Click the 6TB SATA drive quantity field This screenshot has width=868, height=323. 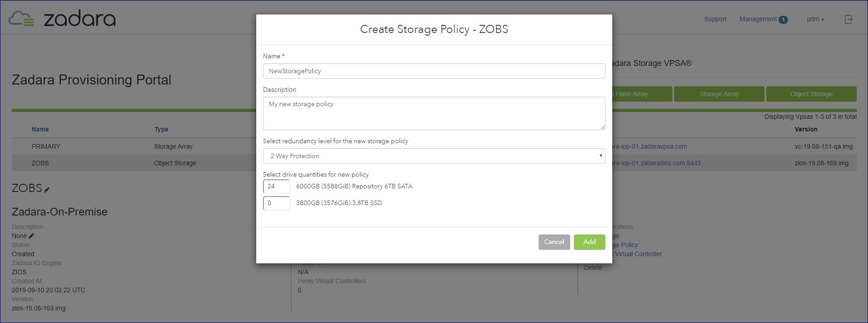[x=276, y=186]
